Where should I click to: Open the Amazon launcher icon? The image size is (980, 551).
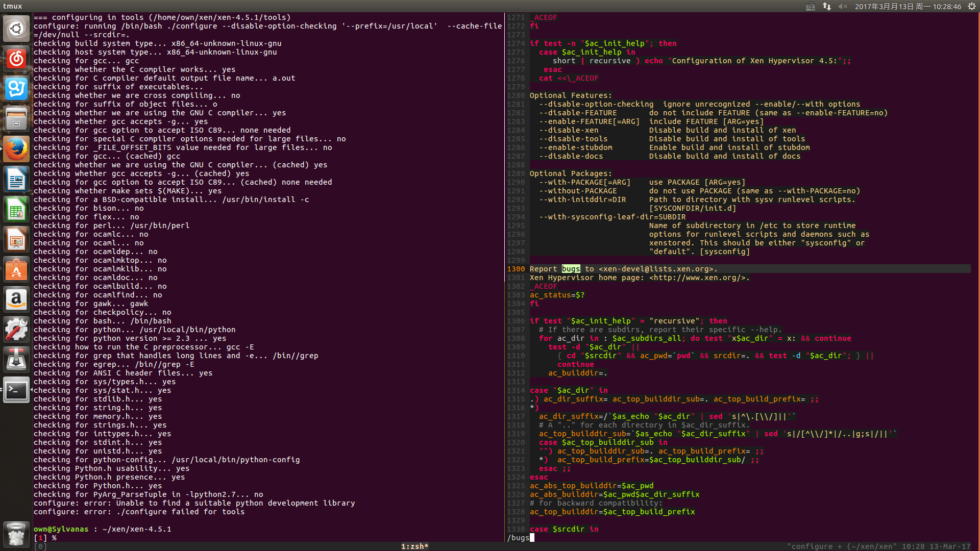(16, 299)
